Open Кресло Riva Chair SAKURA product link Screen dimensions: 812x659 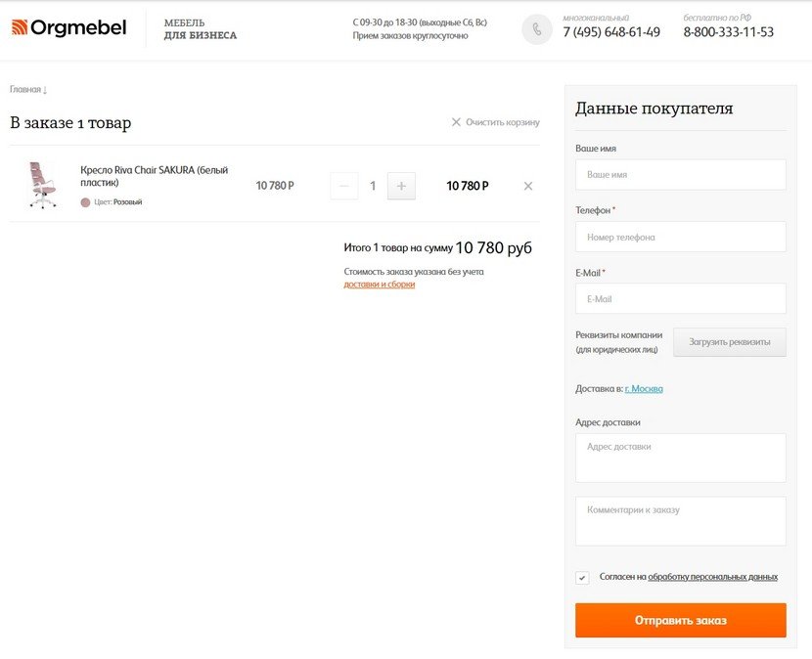tap(154, 176)
